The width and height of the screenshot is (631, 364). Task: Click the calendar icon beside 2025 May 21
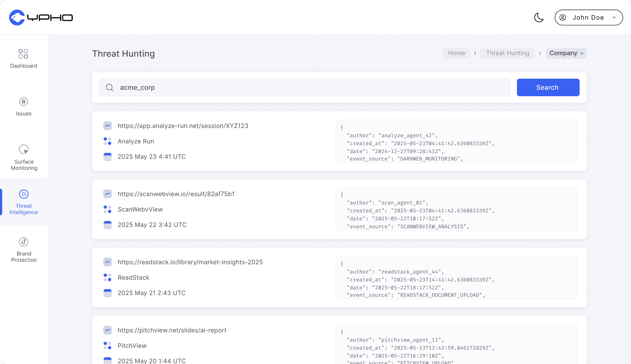coord(107,293)
